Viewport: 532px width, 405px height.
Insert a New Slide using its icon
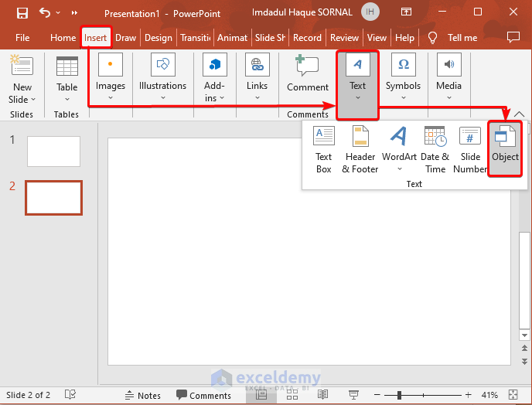pos(22,64)
